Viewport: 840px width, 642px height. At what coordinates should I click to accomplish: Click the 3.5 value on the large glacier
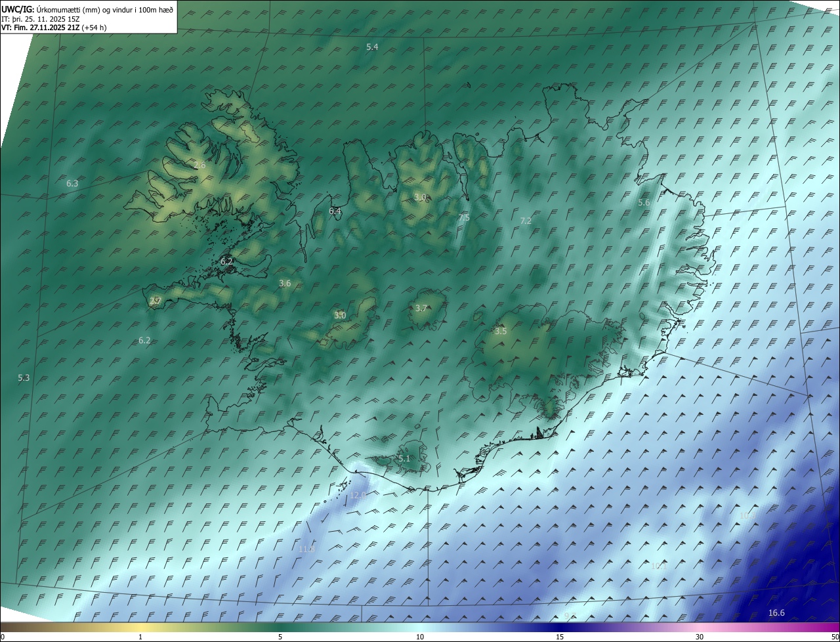click(501, 331)
